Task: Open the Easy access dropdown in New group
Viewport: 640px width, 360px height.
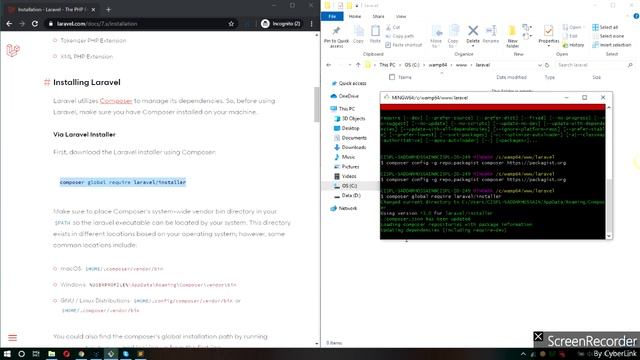Action: [x=527, y=36]
